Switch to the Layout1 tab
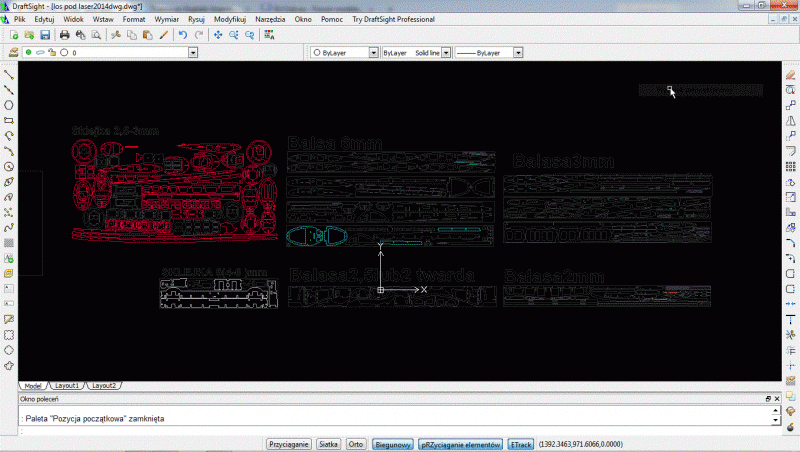 pos(66,385)
